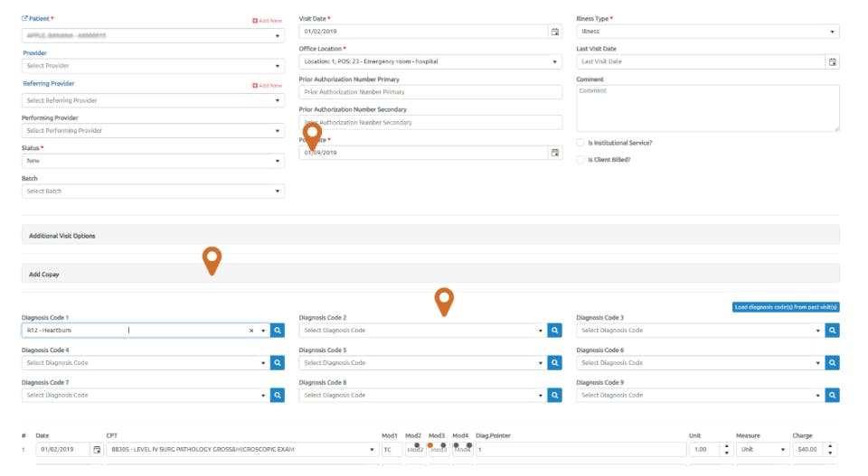The height and width of the screenshot is (476, 868).
Task: Open the Visit Date calendar picker
Action: [554, 32]
